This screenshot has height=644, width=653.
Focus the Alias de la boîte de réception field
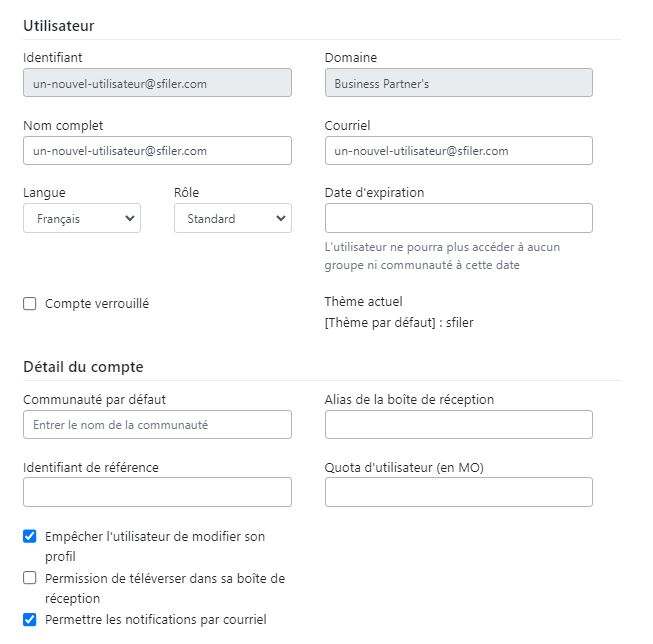coord(459,425)
